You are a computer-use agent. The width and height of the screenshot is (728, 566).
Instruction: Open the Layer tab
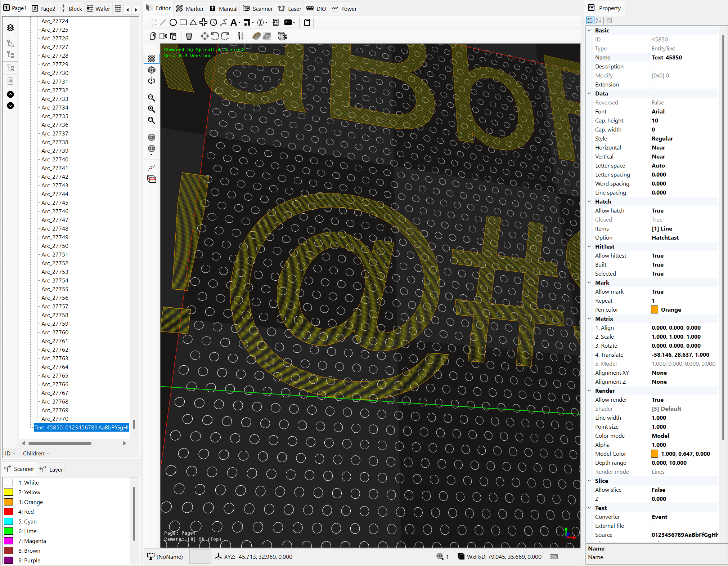tap(51, 469)
